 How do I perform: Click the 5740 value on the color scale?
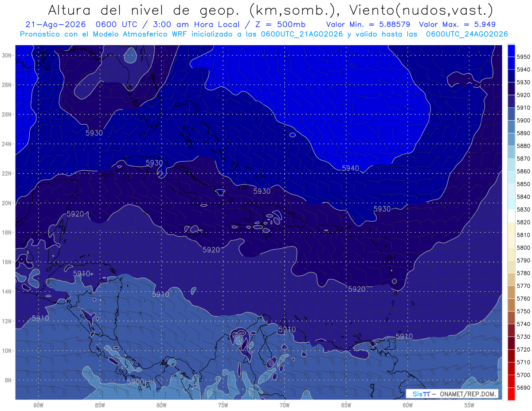524,324
